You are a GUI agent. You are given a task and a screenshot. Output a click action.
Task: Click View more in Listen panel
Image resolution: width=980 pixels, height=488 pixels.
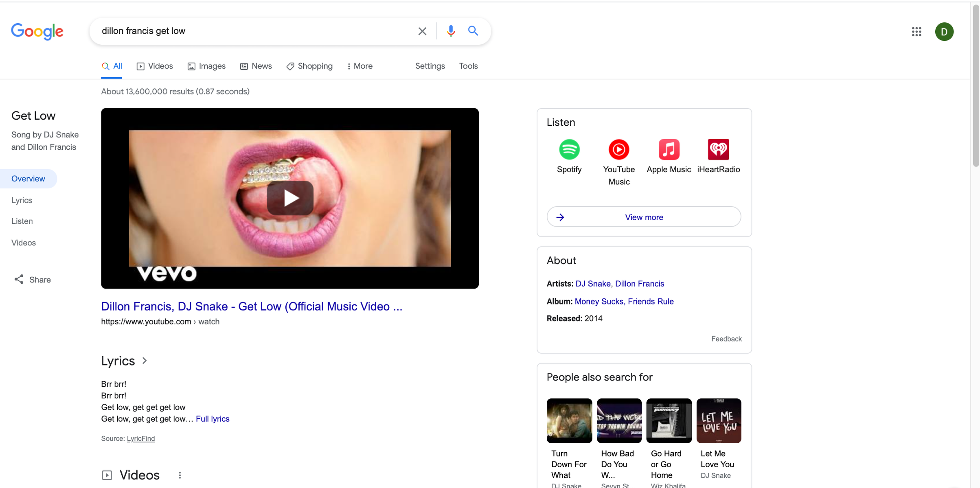(644, 217)
